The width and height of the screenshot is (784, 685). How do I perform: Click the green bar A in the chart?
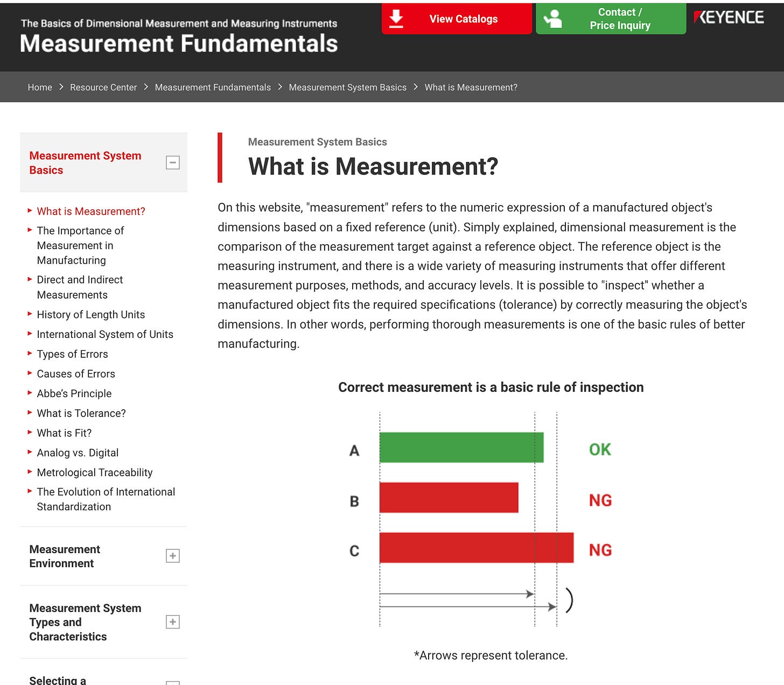pos(461,447)
